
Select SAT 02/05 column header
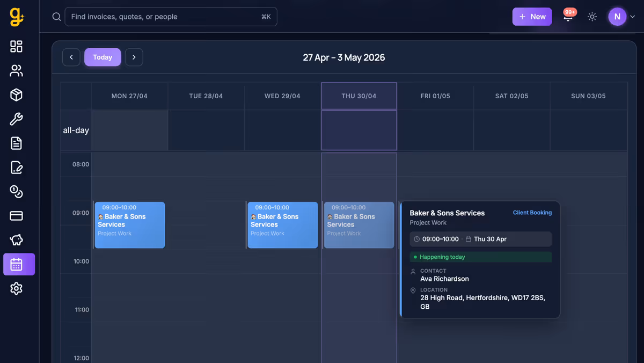pyautogui.click(x=512, y=96)
